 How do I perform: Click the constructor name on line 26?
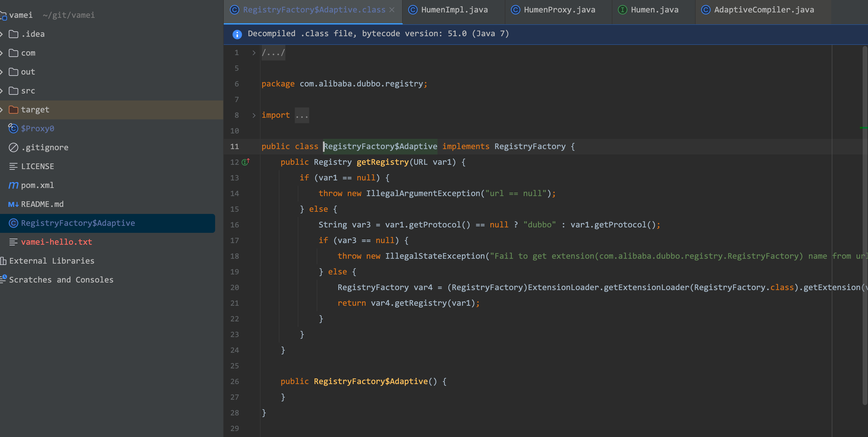(x=371, y=381)
